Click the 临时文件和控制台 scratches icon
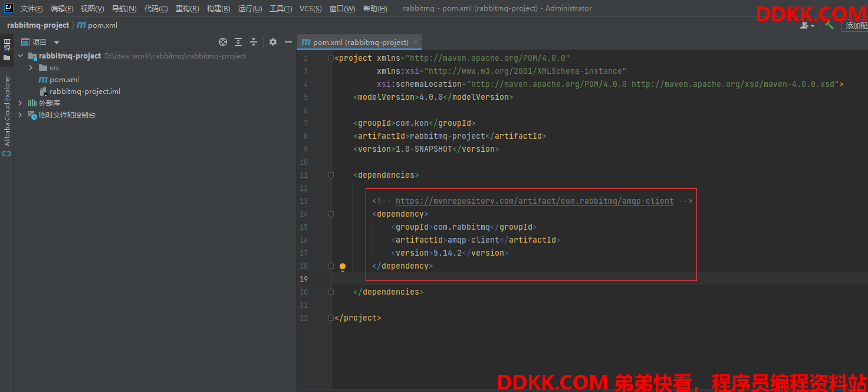 coord(32,115)
